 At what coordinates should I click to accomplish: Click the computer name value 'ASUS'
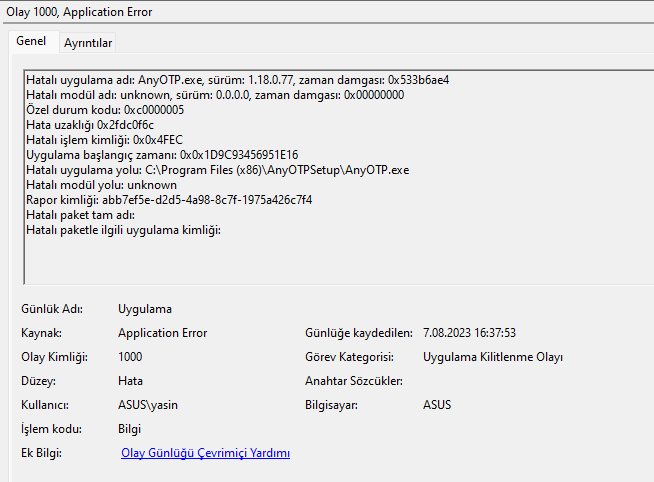(437, 405)
